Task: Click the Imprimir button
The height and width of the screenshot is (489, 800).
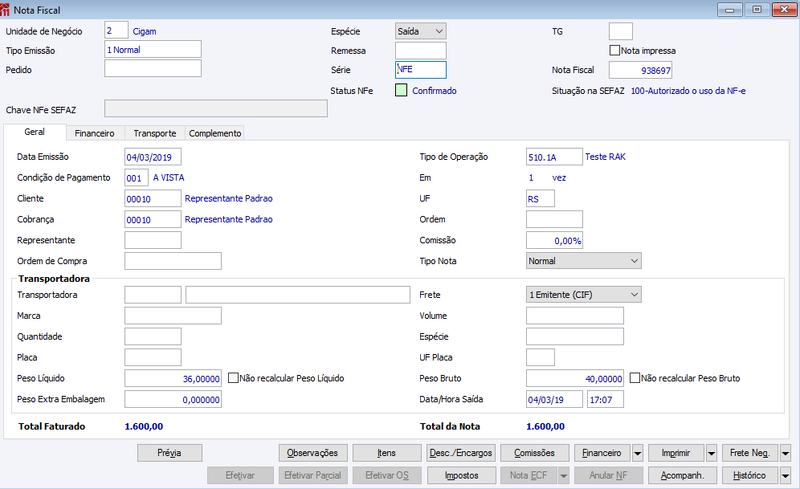Action: click(676, 453)
